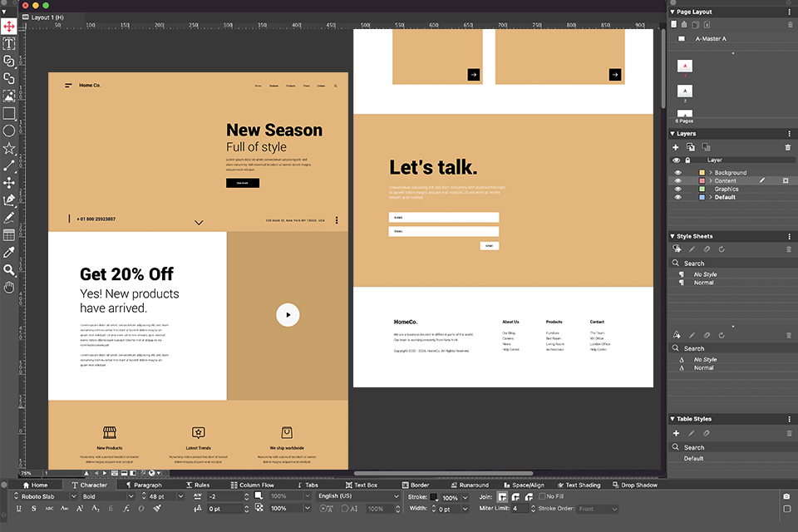Select the Bezier Pen tool
The height and width of the screenshot is (532, 798).
[x=9, y=200]
